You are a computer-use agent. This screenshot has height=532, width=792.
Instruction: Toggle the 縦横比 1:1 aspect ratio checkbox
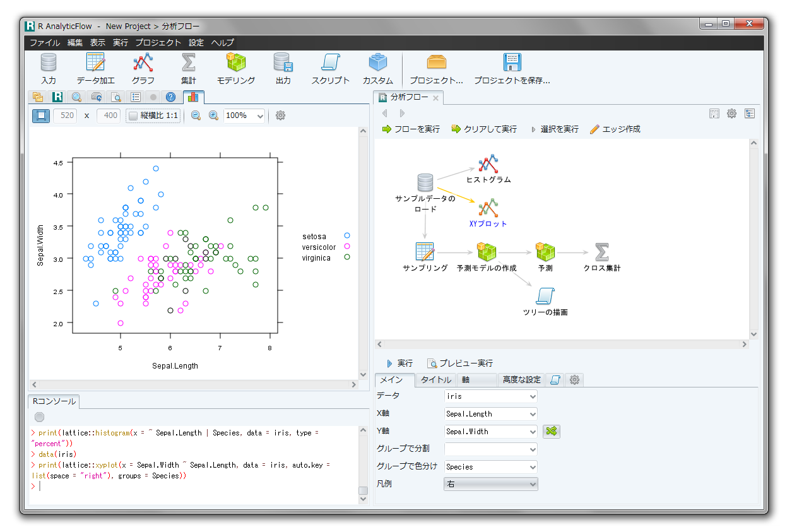point(153,115)
